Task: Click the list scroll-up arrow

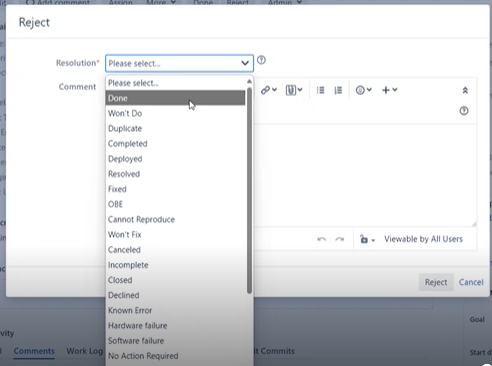Action: [x=249, y=81]
